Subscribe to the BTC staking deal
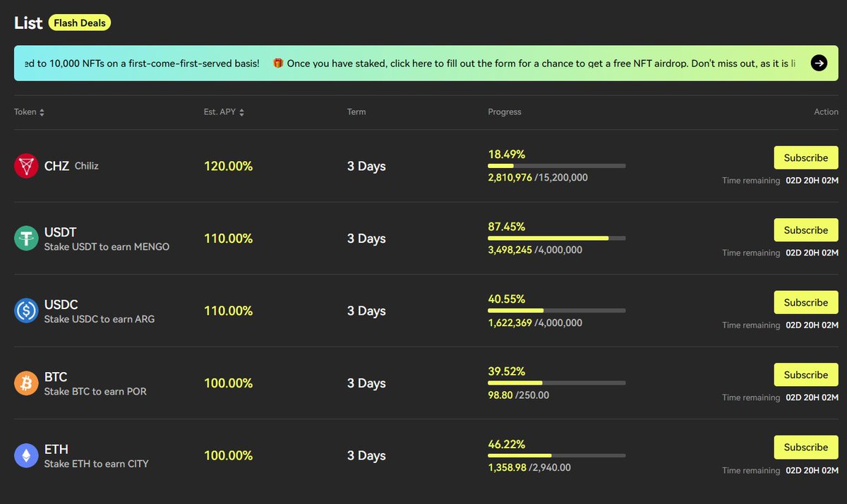The height and width of the screenshot is (504, 847). 806,375
